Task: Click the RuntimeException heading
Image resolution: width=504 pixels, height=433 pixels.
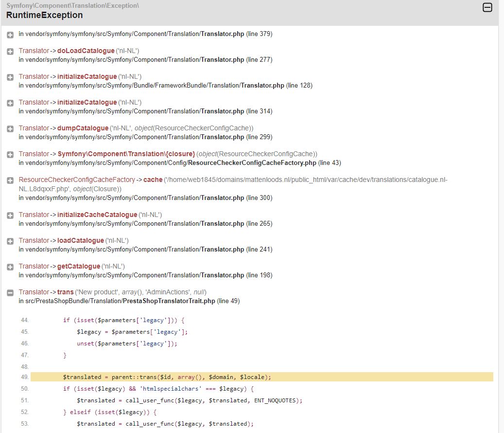Action: pyautogui.click(x=44, y=15)
